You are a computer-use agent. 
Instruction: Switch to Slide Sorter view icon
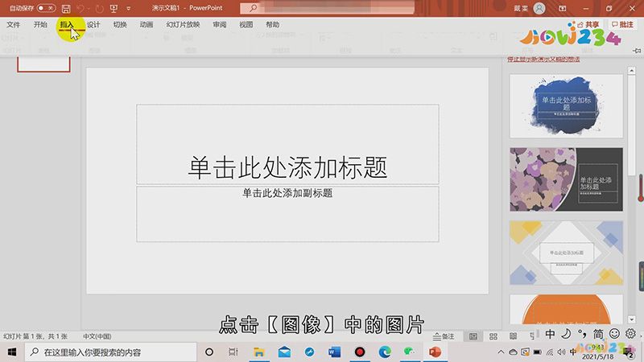(493, 336)
